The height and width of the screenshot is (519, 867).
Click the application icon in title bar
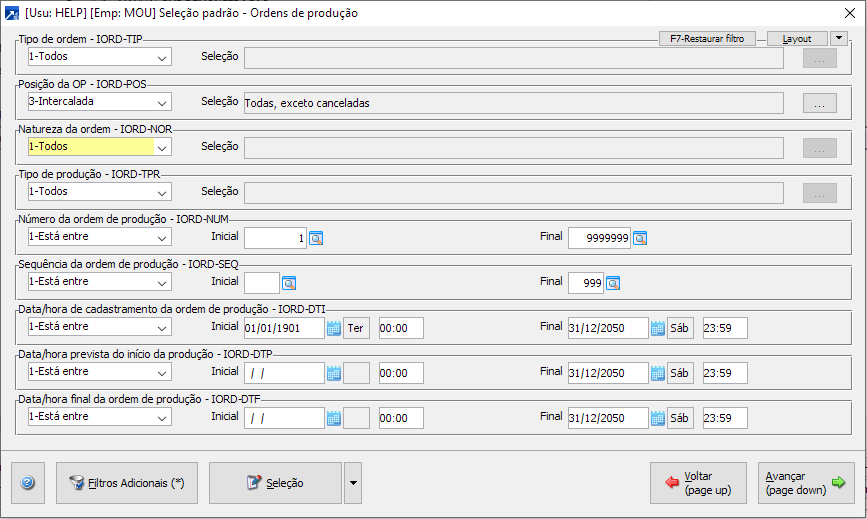(x=12, y=13)
